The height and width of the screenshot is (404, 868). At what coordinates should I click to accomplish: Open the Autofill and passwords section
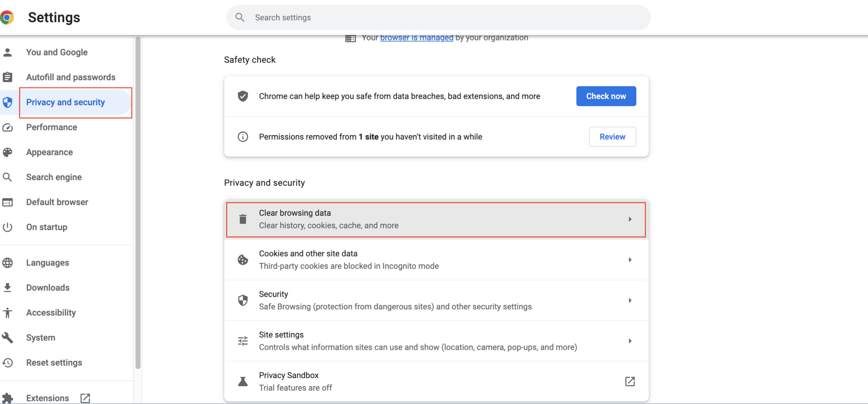[70, 77]
